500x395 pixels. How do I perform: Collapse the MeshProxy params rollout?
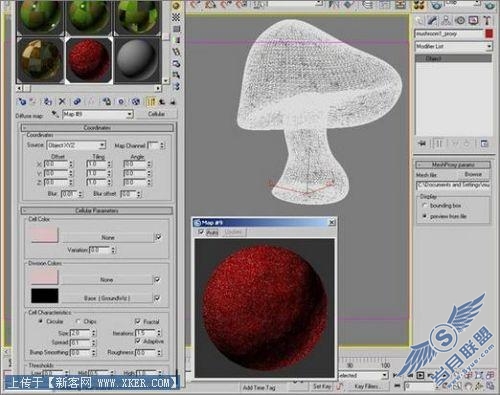coord(453,165)
